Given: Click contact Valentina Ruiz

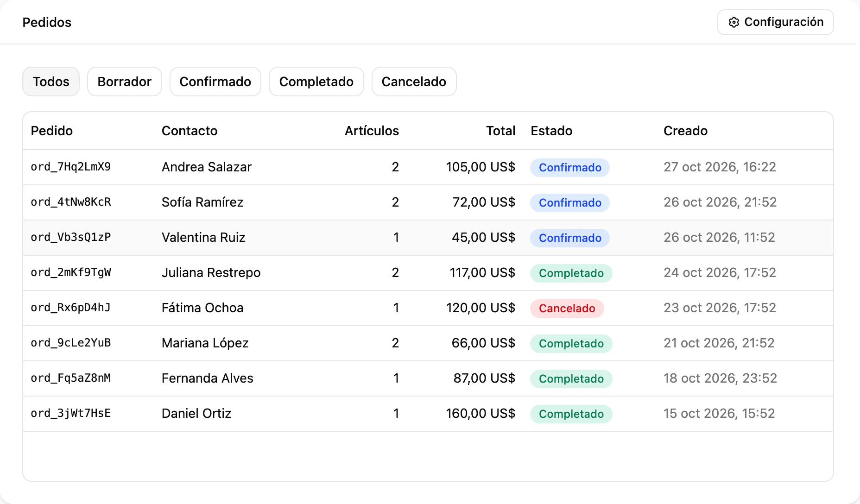Looking at the screenshot, I should tap(203, 237).
